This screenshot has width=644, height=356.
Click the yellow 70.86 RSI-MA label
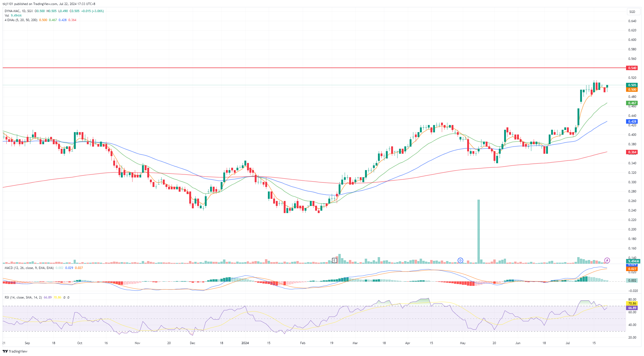tap(632, 303)
